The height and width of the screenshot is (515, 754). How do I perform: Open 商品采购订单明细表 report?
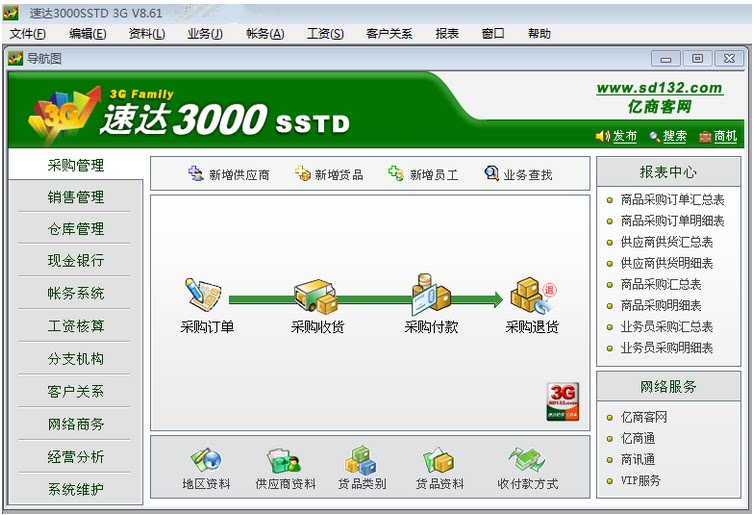coord(672,221)
